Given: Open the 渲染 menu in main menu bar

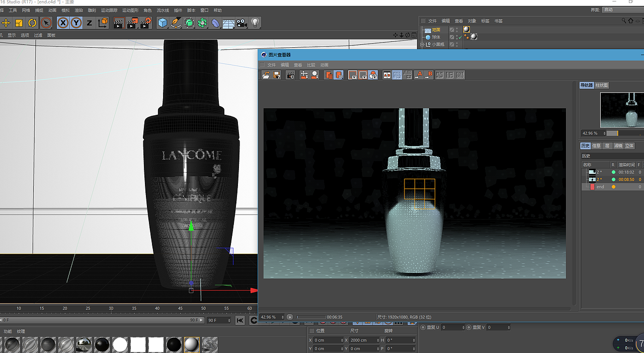Looking at the screenshot, I should click(78, 10).
